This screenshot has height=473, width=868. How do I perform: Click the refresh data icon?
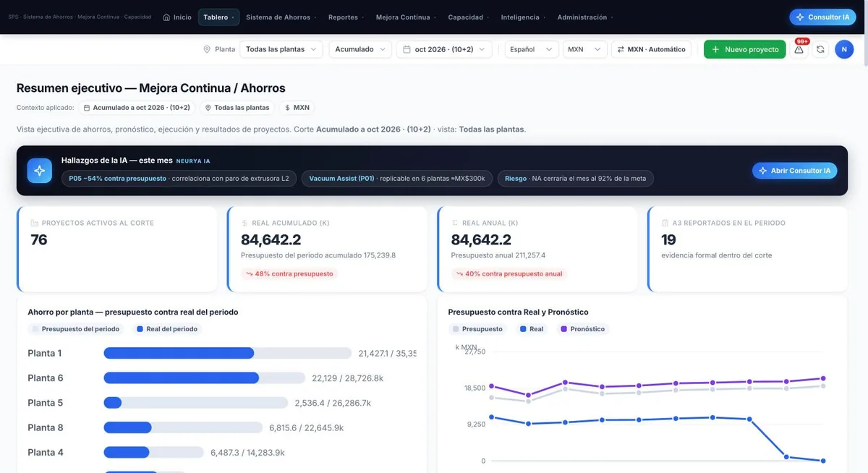point(820,49)
